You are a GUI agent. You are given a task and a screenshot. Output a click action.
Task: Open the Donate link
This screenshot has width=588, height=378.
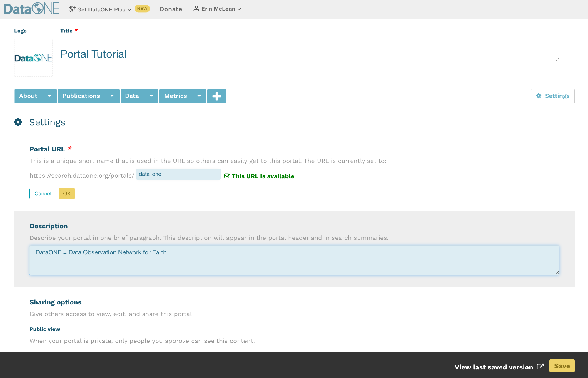[171, 9]
